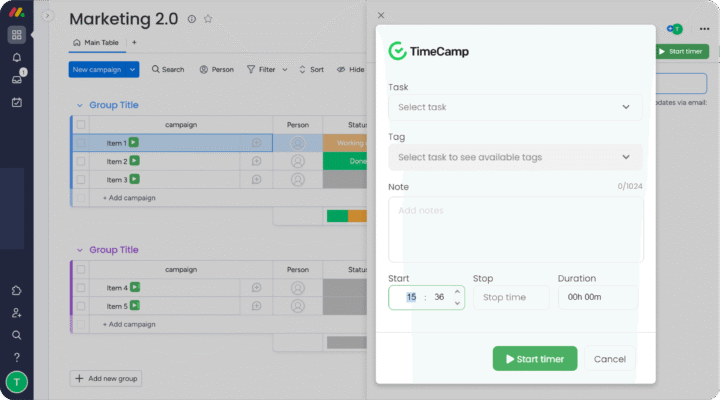Image resolution: width=720 pixels, height=400 pixels.
Task: Select the start minutes value 36
Action: [439, 297]
